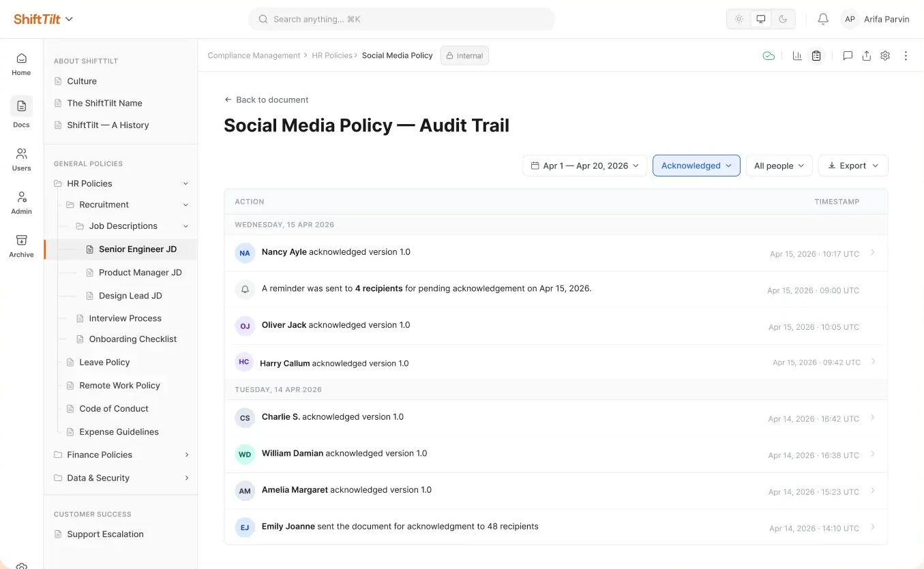924x569 pixels.
Task: Open the Docs section in the sidebar
Action: pyautogui.click(x=21, y=112)
